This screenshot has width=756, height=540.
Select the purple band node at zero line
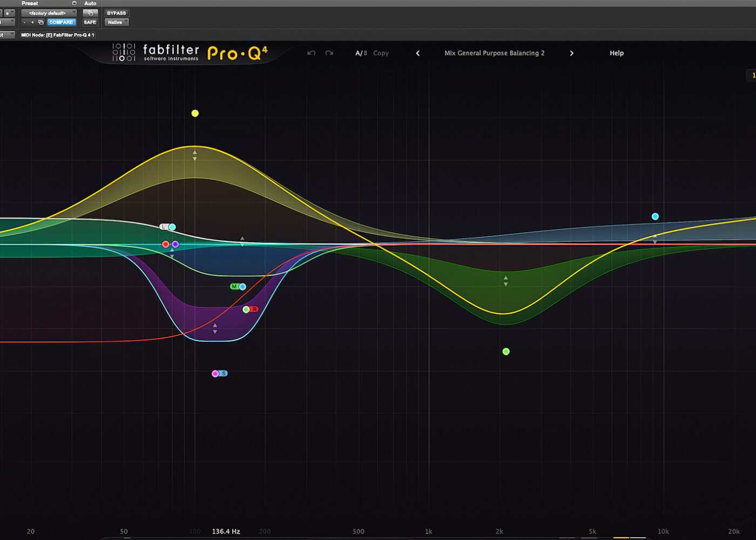[175, 245]
